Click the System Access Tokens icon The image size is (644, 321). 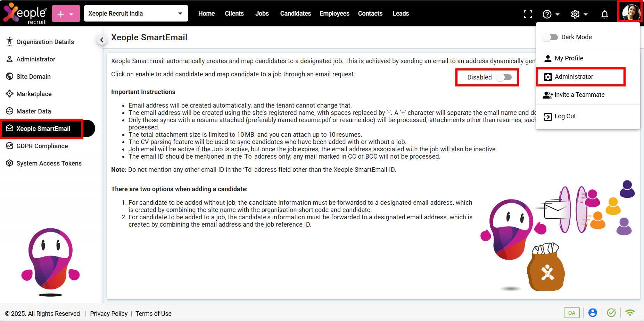pyautogui.click(x=9, y=163)
